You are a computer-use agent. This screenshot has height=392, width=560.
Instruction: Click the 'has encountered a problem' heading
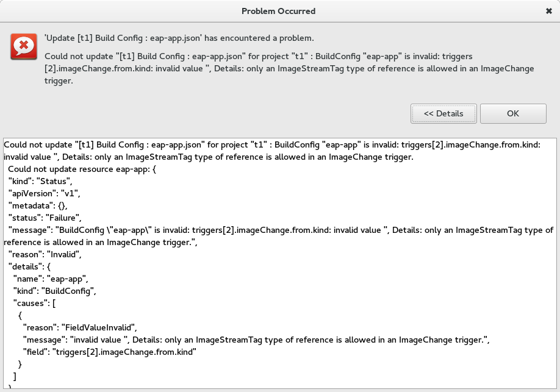[179, 38]
